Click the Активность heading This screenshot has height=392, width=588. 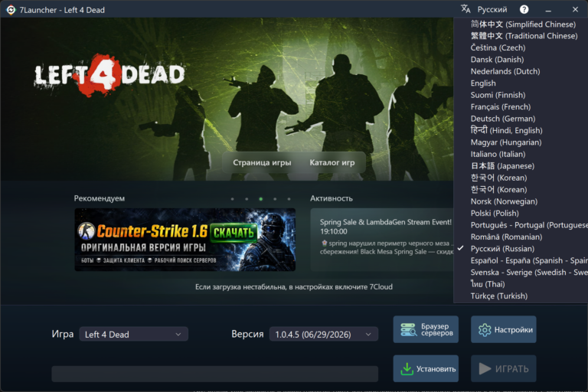331,198
